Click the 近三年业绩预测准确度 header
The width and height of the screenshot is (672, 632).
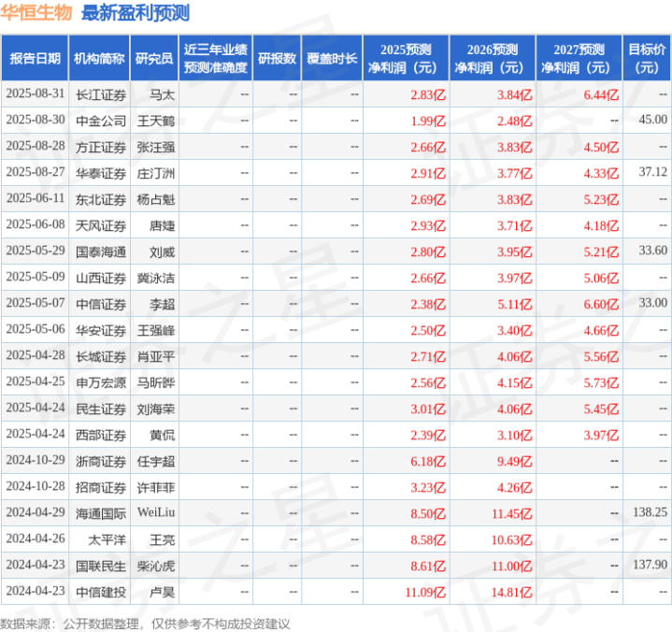pos(216,58)
